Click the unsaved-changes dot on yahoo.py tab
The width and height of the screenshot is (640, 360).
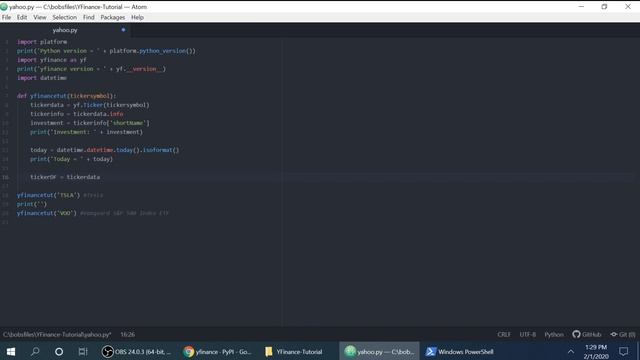tap(123, 30)
